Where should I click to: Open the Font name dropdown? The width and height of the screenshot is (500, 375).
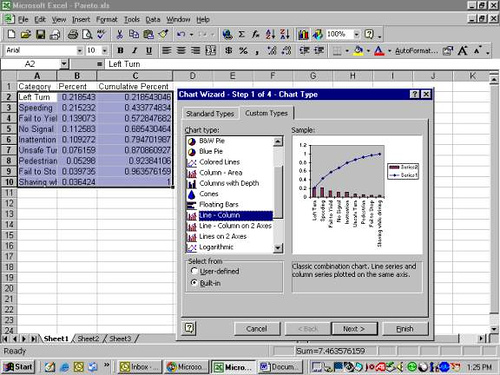pyautogui.click(x=80, y=51)
